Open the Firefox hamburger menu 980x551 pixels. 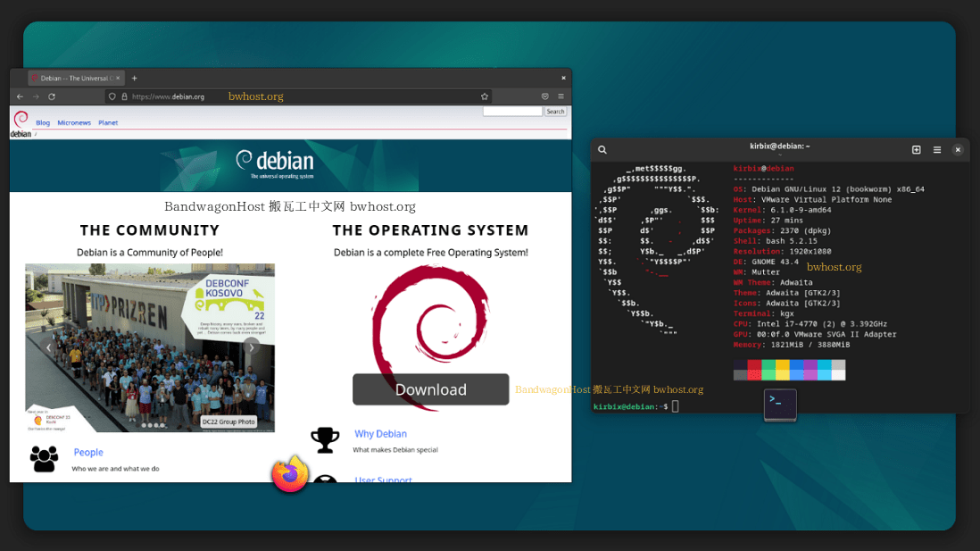point(561,96)
